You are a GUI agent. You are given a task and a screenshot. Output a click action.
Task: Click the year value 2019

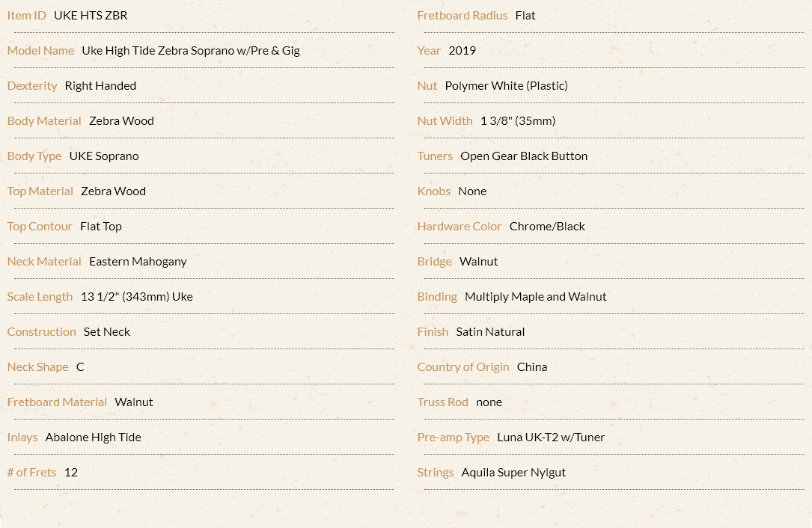pyautogui.click(x=463, y=51)
